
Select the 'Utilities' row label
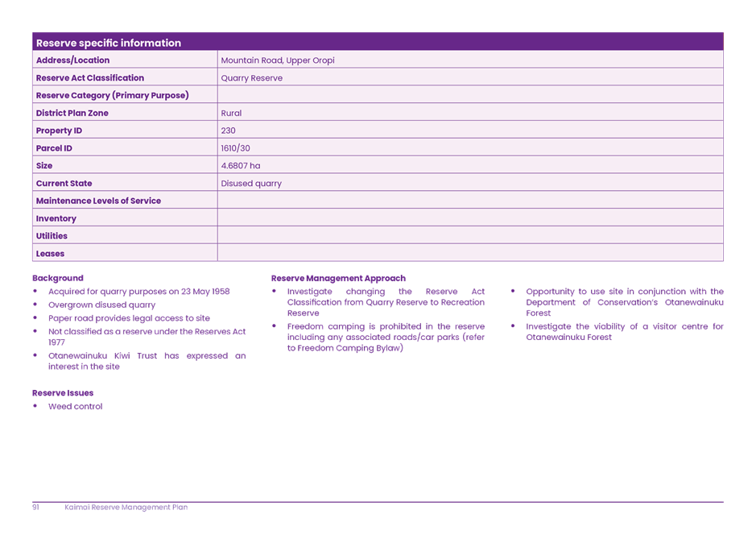[52, 236]
